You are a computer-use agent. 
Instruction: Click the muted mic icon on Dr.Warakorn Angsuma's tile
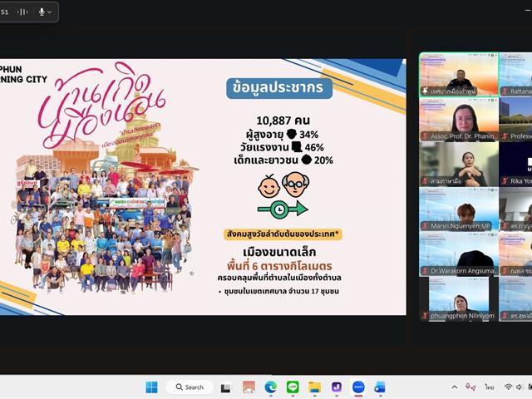tap(425, 271)
